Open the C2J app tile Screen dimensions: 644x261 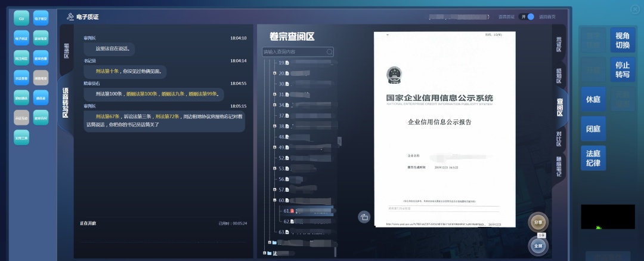(x=21, y=18)
